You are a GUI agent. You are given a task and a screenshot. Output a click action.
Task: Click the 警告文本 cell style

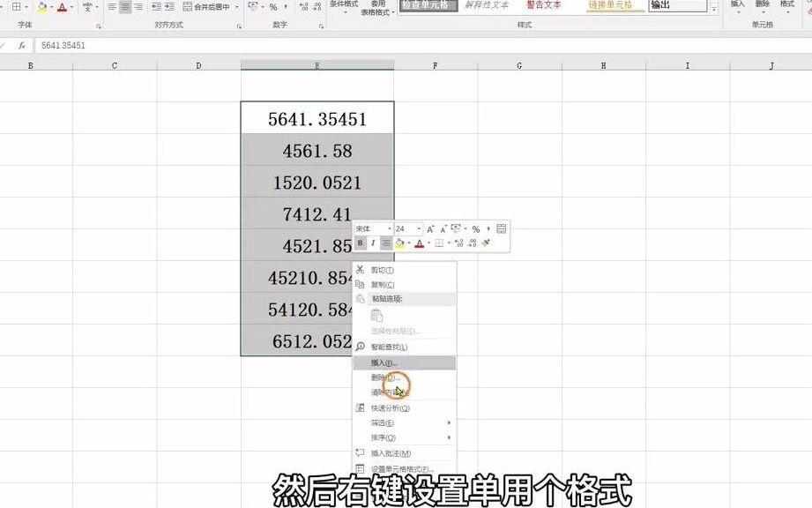(543, 5)
